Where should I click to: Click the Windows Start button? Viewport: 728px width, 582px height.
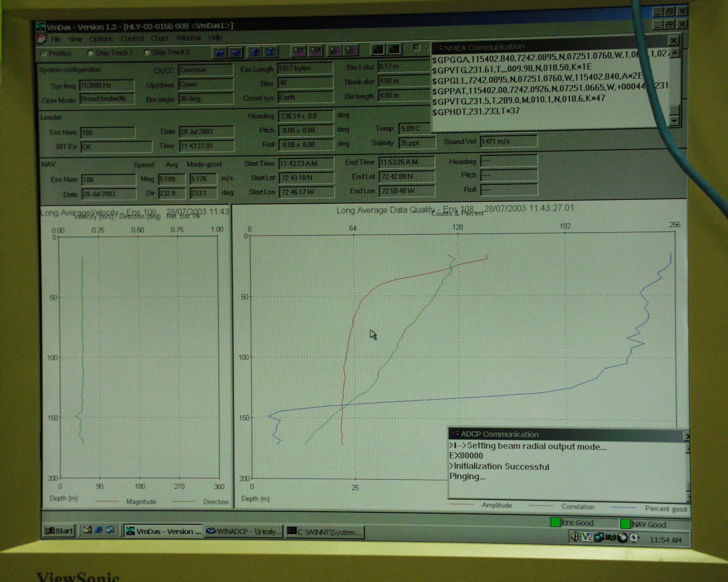(59, 531)
